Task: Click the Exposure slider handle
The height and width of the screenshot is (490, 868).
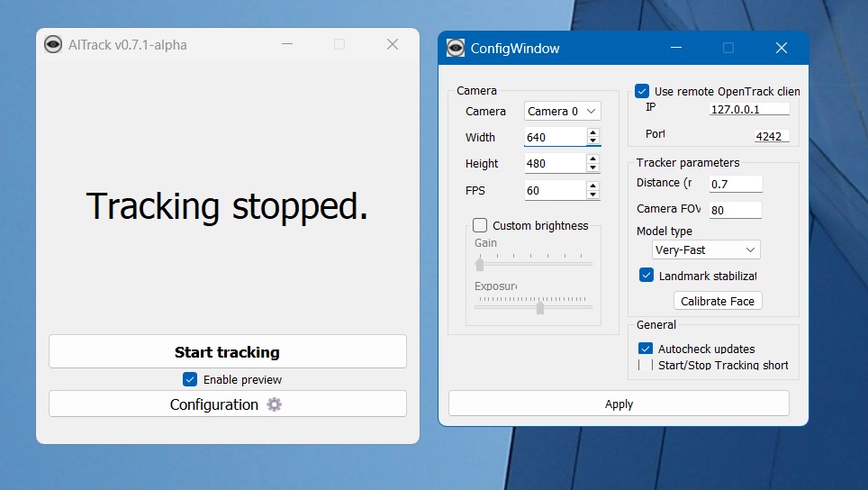Action: point(539,308)
